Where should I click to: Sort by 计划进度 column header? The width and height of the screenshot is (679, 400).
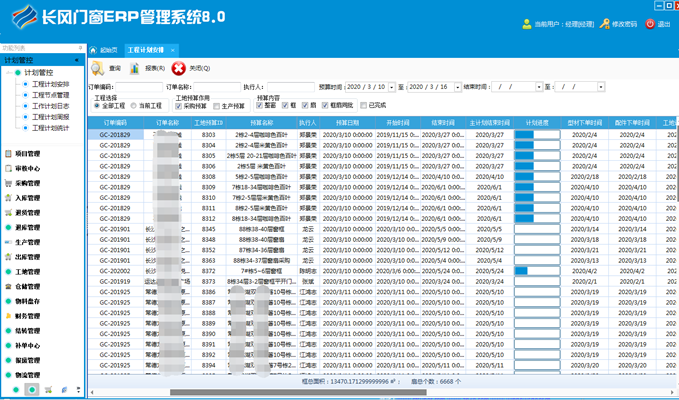[x=537, y=123]
